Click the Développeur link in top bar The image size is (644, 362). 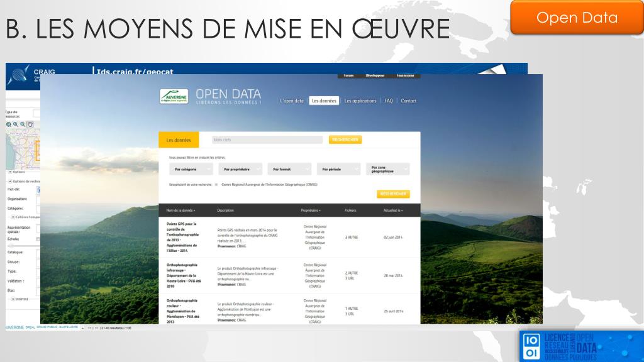tap(375, 75)
